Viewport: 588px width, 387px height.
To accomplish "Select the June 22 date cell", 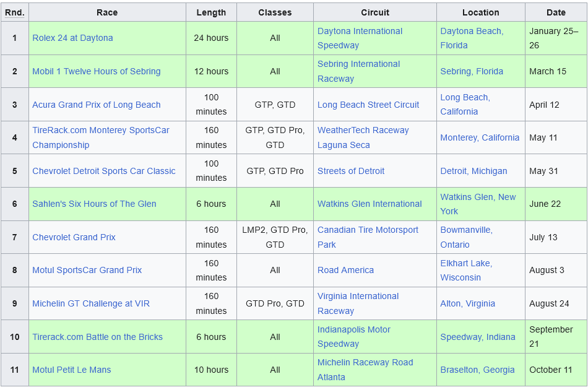I will (x=556, y=204).
